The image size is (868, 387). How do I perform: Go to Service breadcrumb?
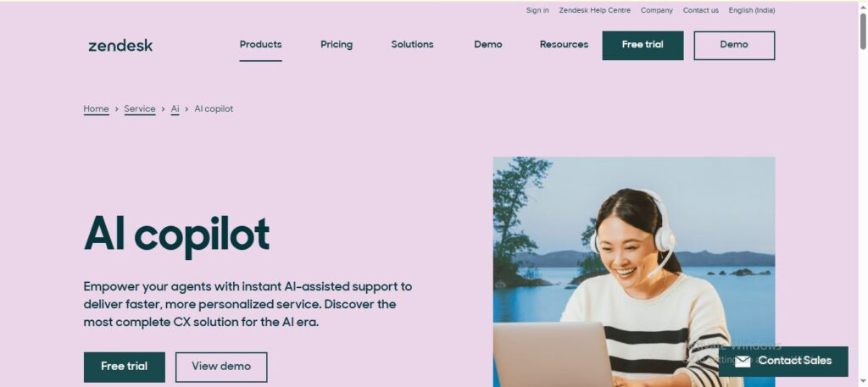point(140,109)
